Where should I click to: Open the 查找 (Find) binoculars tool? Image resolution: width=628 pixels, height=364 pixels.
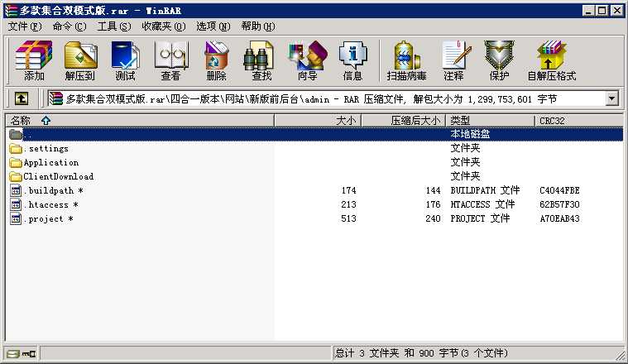click(x=259, y=60)
